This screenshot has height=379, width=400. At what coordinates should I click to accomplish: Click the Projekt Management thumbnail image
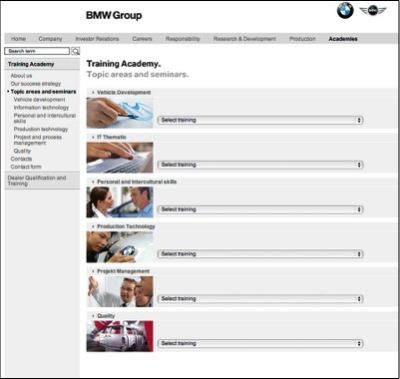tap(120, 292)
